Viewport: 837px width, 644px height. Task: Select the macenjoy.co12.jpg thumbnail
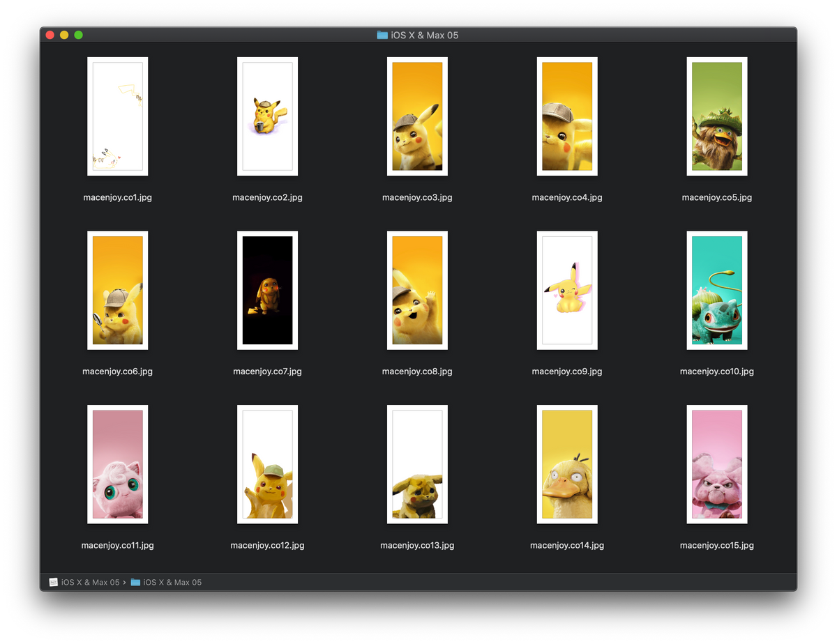pos(267,464)
